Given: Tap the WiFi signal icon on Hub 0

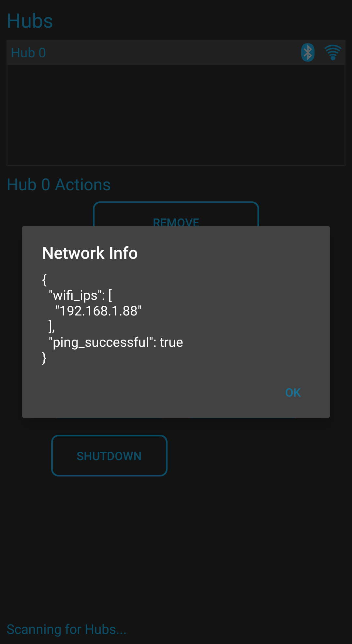Looking at the screenshot, I should click(333, 52).
